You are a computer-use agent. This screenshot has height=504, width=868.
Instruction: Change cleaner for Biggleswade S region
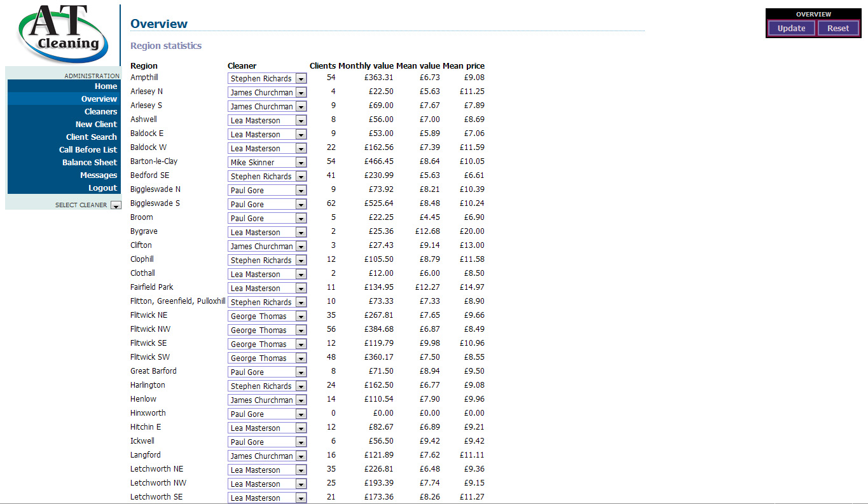coord(267,204)
